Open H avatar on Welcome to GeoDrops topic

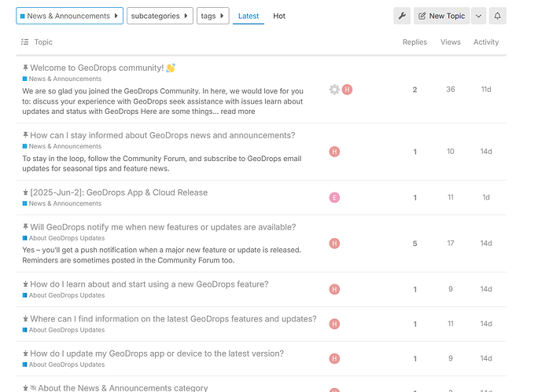(x=347, y=90)
